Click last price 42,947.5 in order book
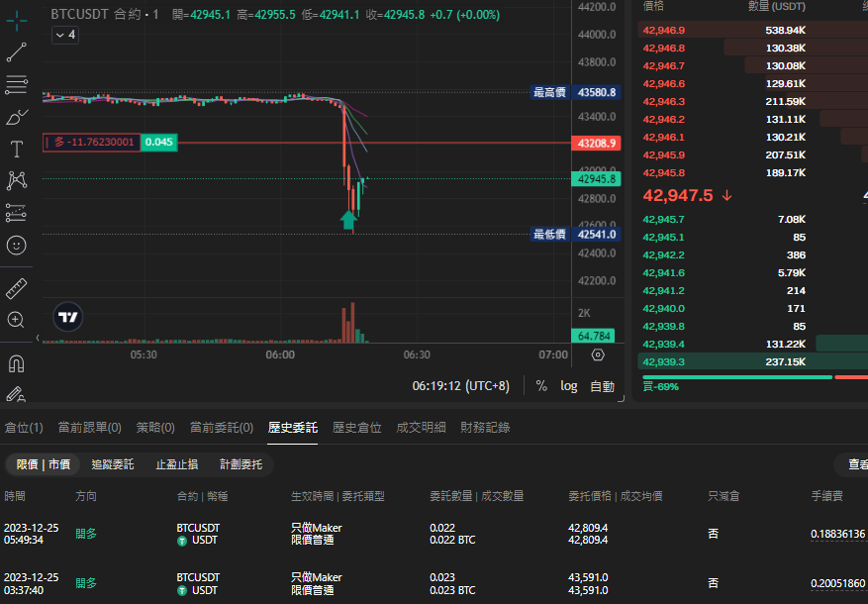868x604 pixels. click(x=678, y=195)
